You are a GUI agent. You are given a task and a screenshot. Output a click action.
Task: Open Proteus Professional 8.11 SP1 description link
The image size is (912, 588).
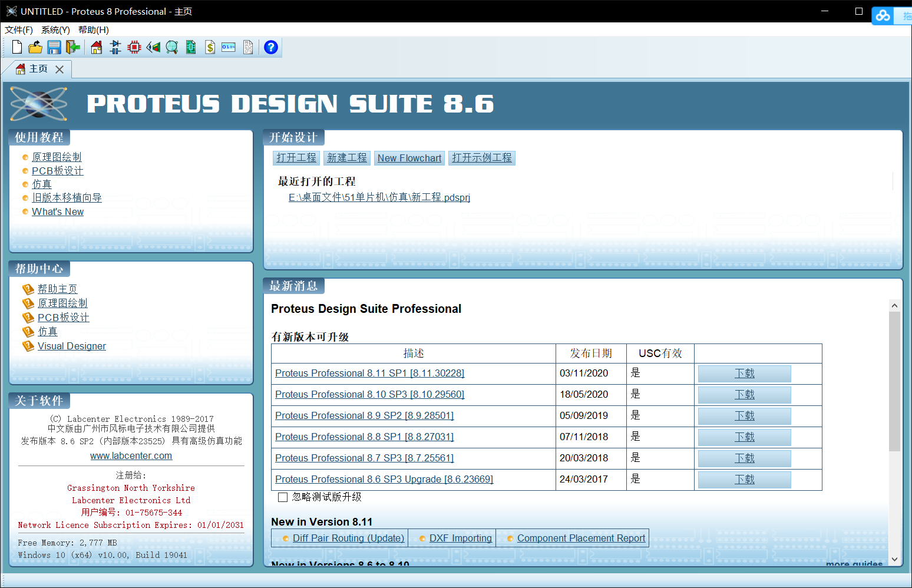coord(369,373)
